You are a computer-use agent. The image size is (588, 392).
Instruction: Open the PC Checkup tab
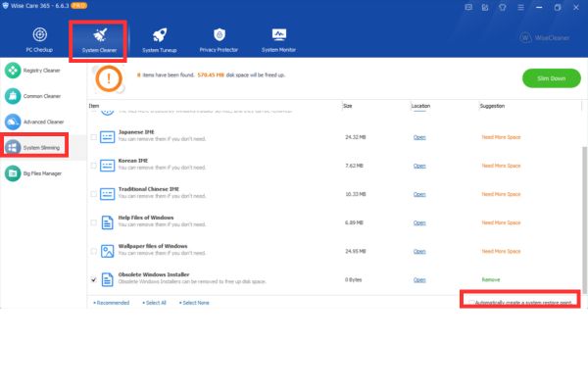click(x=39, y=40)
